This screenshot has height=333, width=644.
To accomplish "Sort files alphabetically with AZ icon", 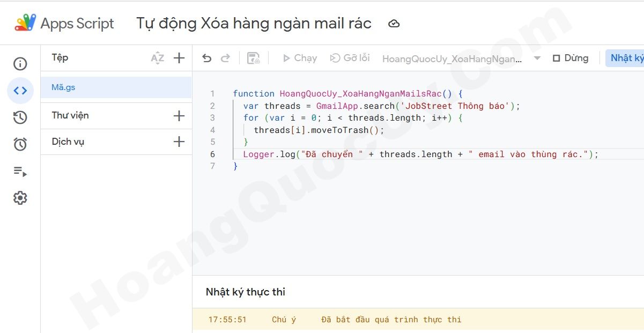I will tap(157, 58).
